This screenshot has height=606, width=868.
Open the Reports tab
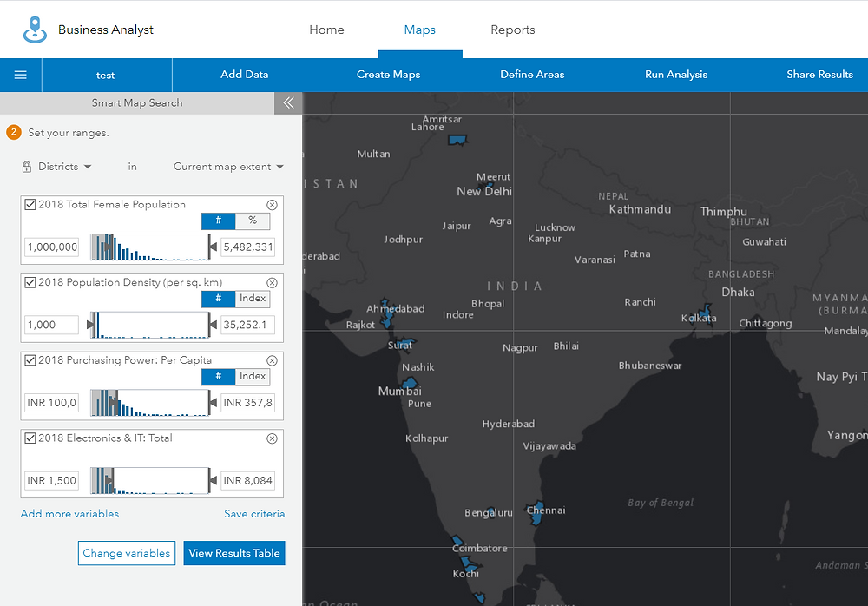[x=513, y=30]
